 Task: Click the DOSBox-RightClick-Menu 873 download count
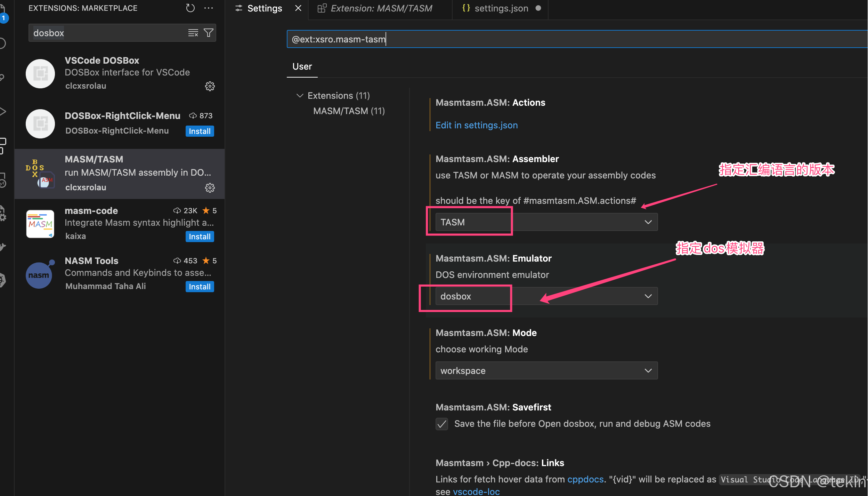click(x=201, y=115)
